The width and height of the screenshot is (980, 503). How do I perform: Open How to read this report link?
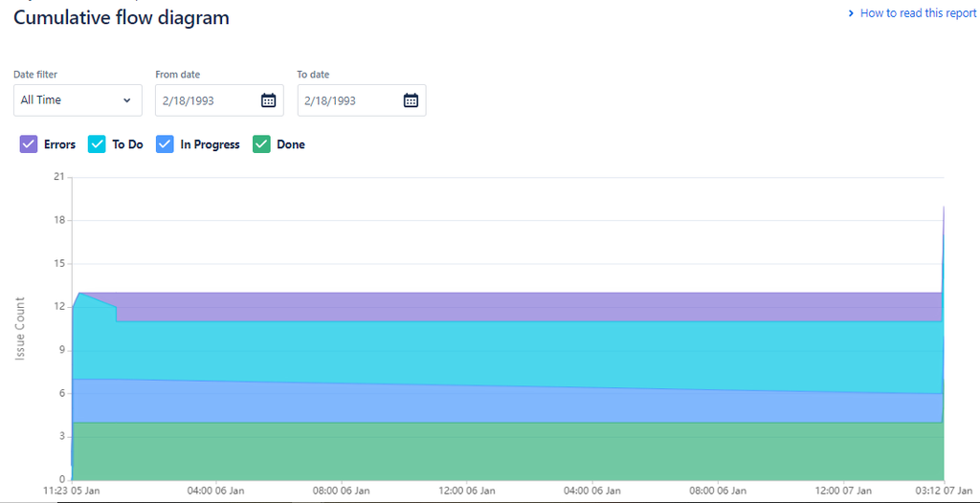(x=918, y=13)
